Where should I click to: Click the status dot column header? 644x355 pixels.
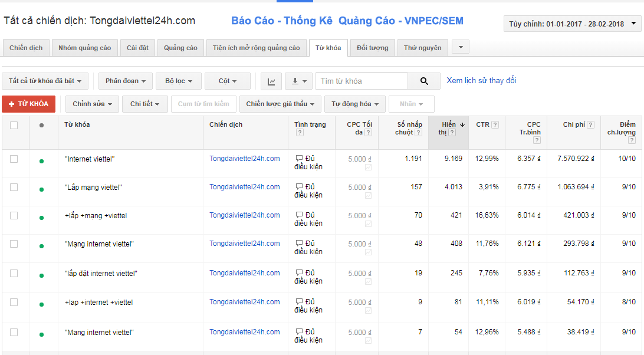point(41,126)
